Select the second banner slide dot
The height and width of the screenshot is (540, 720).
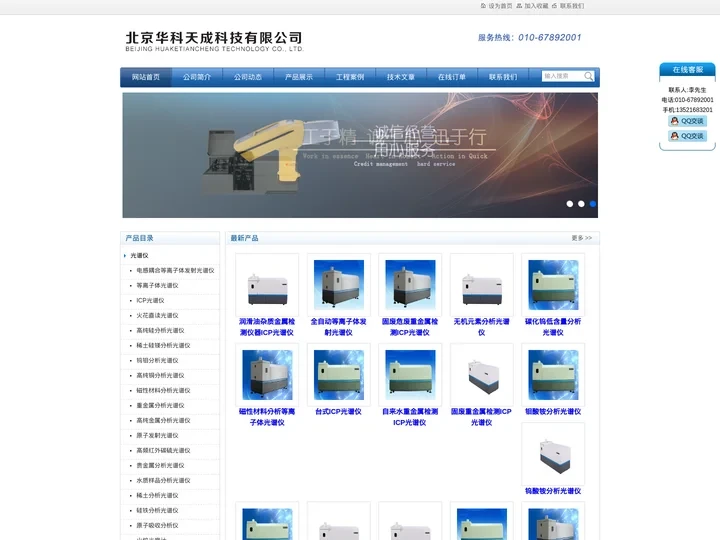(x=581, y=204)
